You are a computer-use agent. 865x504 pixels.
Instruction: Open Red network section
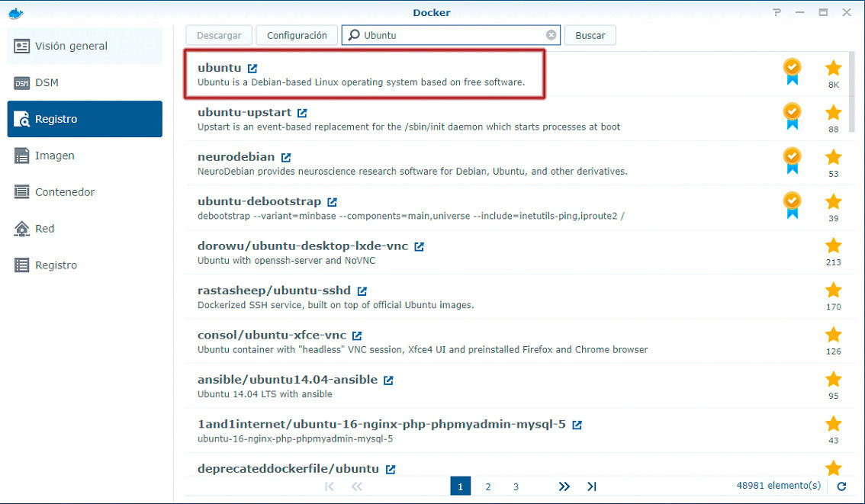(85, 228)
